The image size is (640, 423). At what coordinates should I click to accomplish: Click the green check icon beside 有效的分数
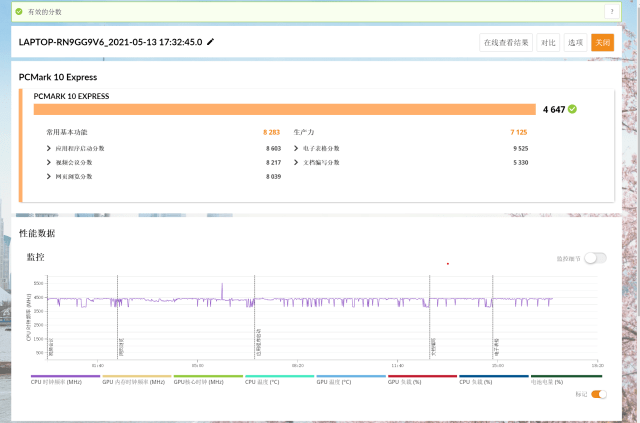tap(19, 11)
